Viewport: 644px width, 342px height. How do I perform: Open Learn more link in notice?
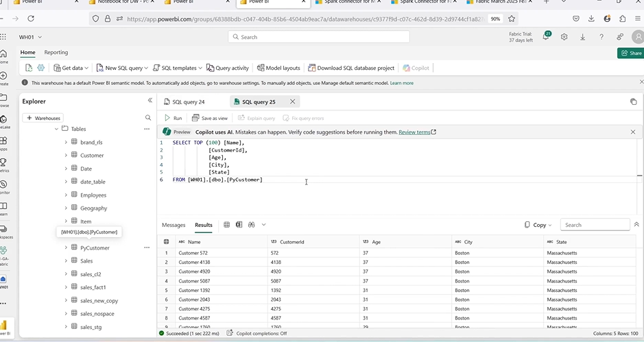click(402, 83)
